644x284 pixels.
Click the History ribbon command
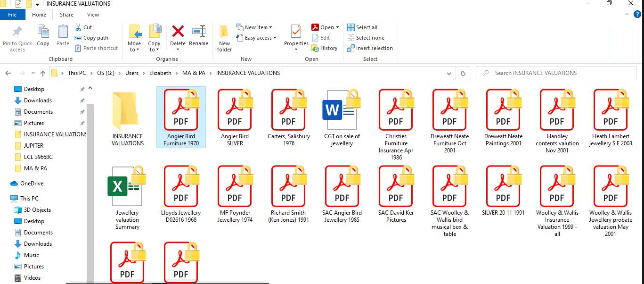click(325, 48)
